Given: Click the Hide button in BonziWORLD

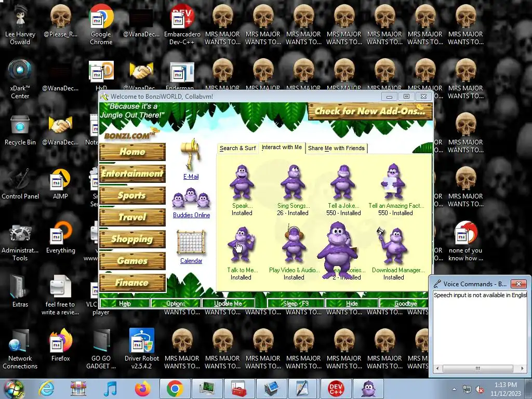Looking at the screenshot, I should point(352,303).
